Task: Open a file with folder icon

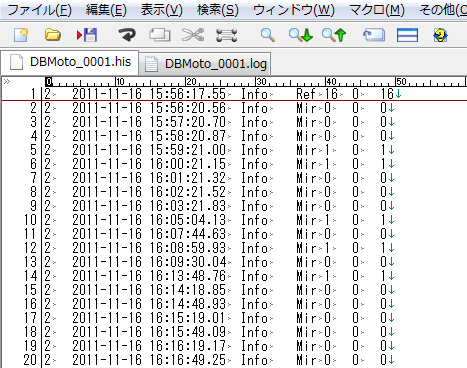Action: point(53,35)
